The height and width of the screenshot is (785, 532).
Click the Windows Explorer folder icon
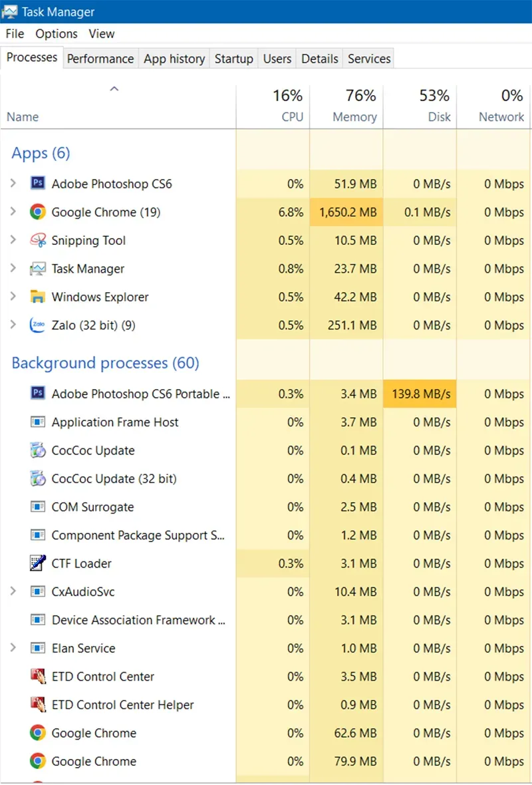(x=38, y=297)
